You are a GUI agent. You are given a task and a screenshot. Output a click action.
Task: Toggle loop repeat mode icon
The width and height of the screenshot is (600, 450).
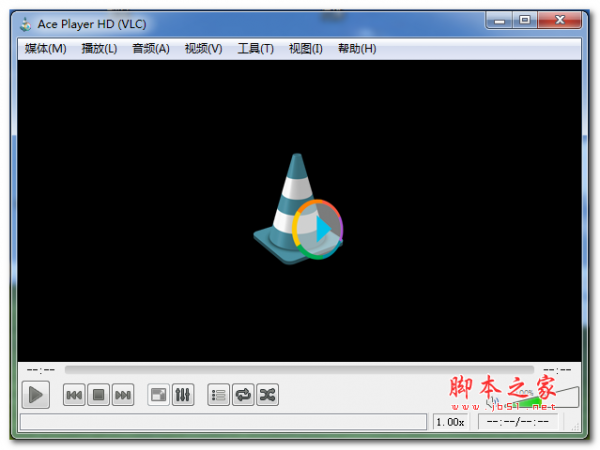point(243,395)
